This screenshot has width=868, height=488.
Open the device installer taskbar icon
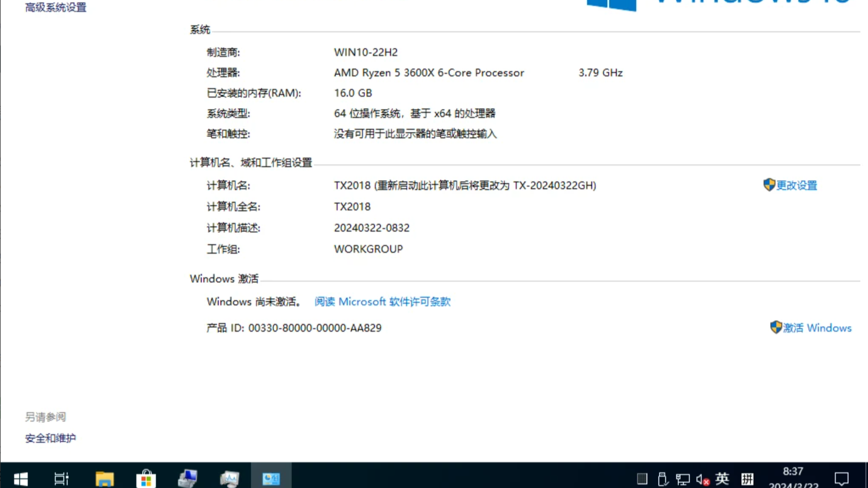tap(187, 478)
